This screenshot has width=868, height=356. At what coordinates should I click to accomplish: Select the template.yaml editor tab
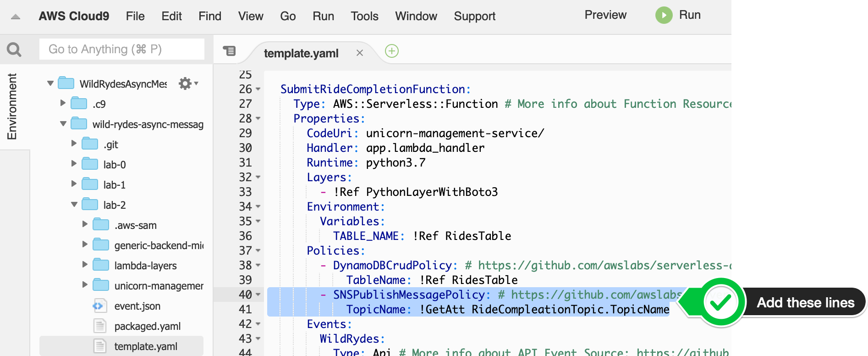tap(301, 53)
